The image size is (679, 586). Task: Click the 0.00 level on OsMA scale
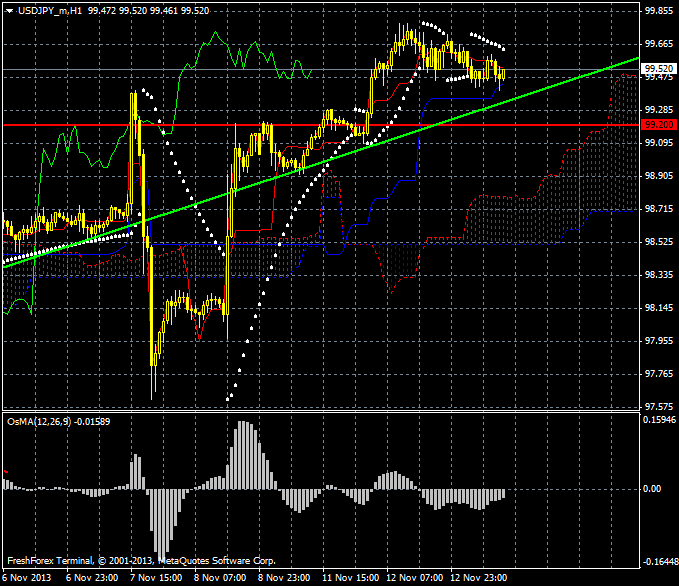654,490
